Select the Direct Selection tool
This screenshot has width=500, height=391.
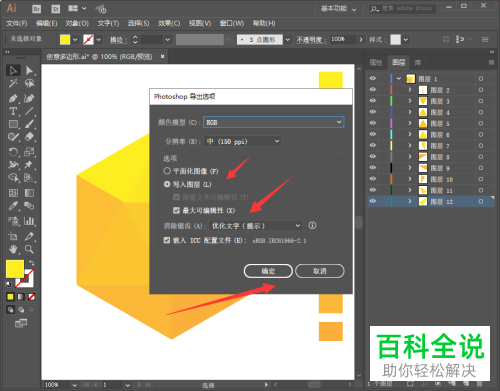[x=29, y=70]
